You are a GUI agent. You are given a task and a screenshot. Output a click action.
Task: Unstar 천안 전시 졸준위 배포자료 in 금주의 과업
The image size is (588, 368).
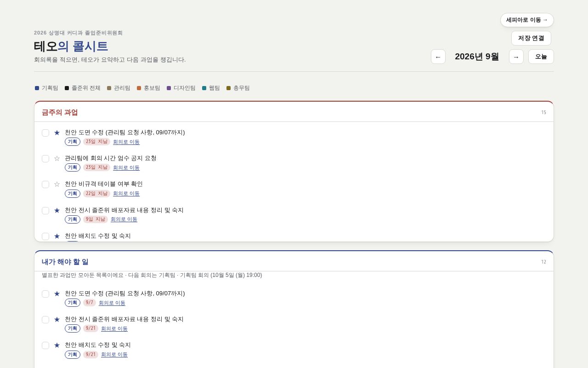[x=57, y=210]
